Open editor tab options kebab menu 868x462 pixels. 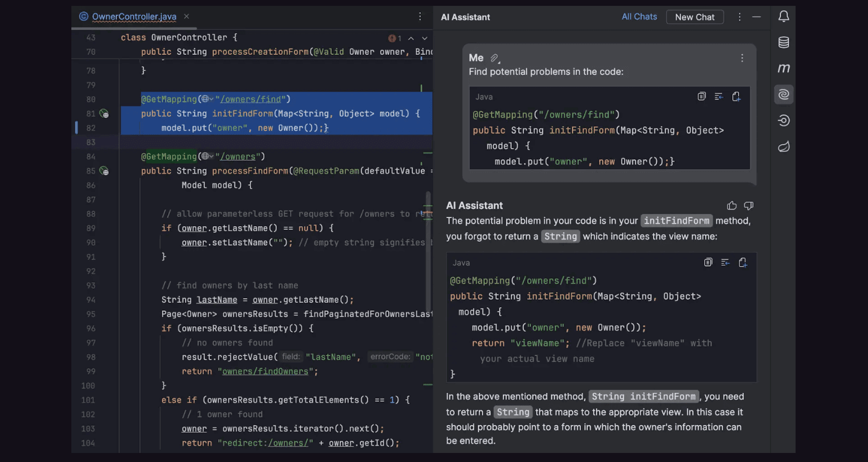point(420,17)
